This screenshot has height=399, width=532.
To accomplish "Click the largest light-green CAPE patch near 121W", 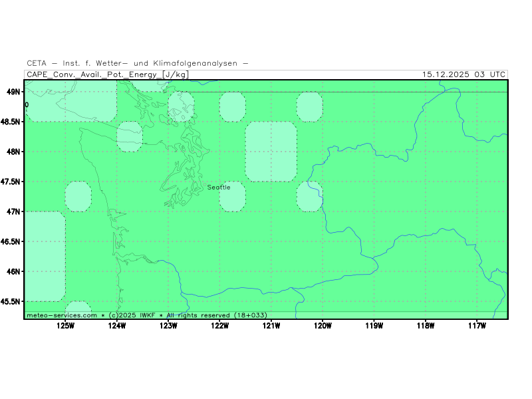I will (x=271, y=152).
